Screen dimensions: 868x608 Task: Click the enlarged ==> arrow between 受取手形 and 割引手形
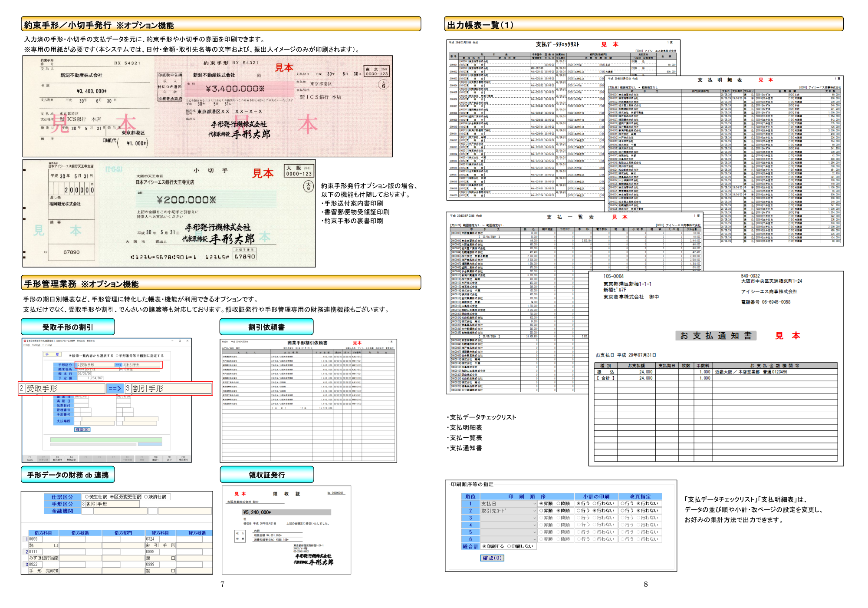click(115, 389)
